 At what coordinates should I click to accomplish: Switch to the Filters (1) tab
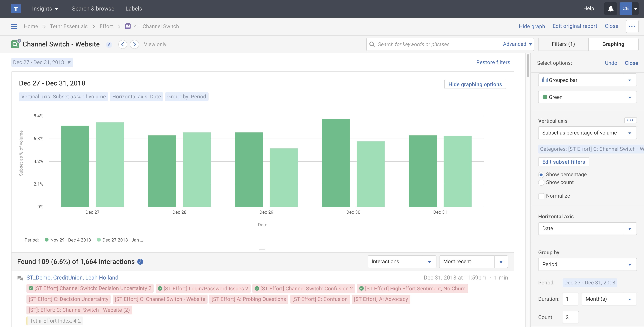coord(563,44)
